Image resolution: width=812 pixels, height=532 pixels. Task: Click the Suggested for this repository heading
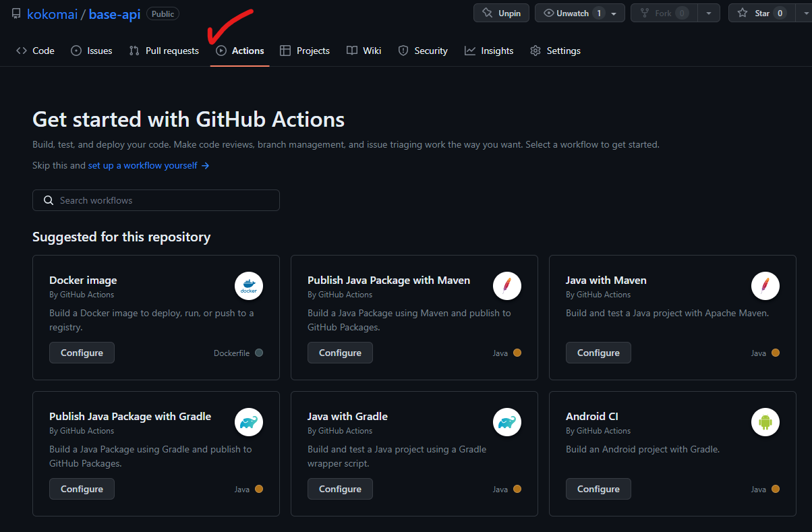[x=121, y=237]
